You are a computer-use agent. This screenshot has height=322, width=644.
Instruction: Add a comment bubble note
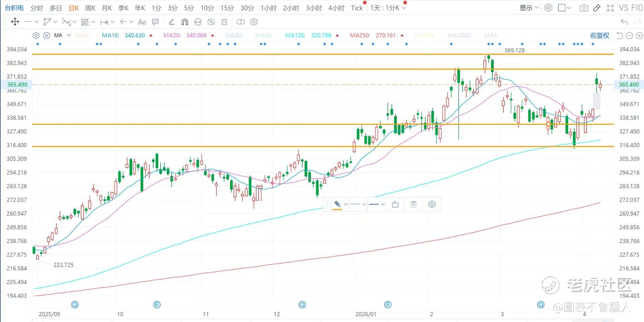[155, 22]
